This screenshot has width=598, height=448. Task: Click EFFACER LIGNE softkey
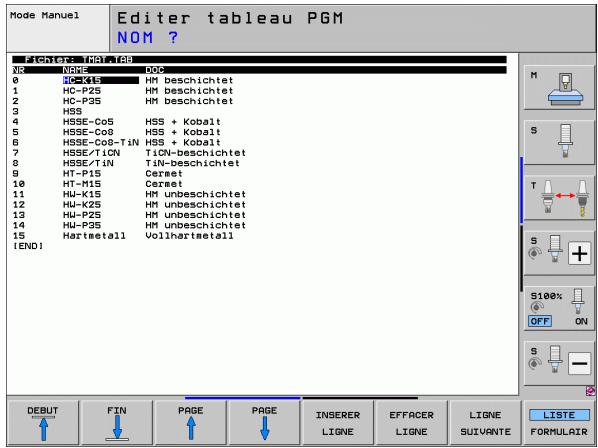click(412, 422)
